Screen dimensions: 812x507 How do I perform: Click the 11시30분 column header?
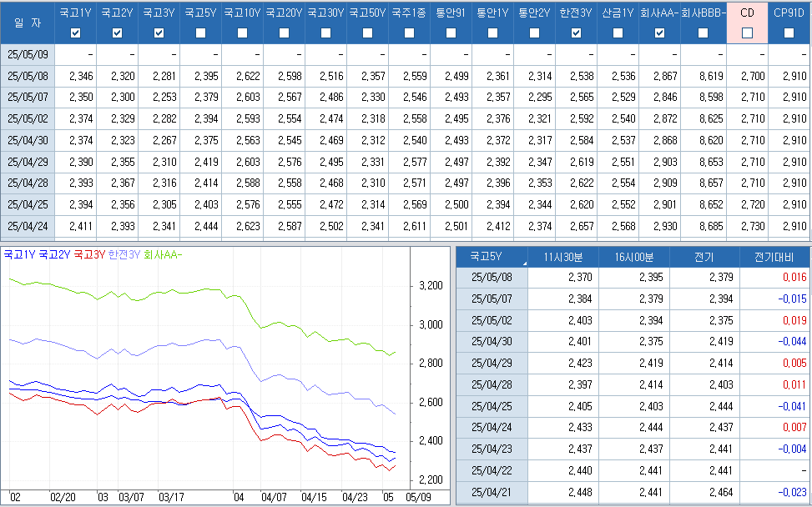click(x=562, y=257)
